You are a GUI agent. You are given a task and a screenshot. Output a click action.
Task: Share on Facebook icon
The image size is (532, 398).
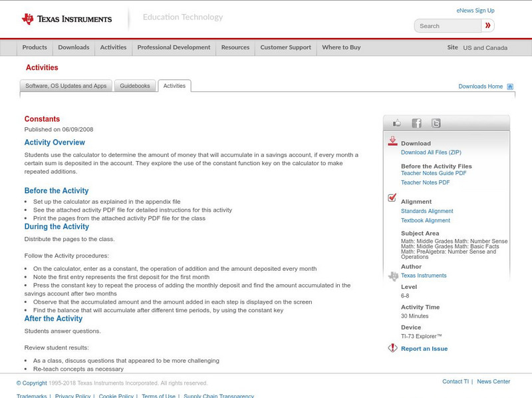pos(417,123)
